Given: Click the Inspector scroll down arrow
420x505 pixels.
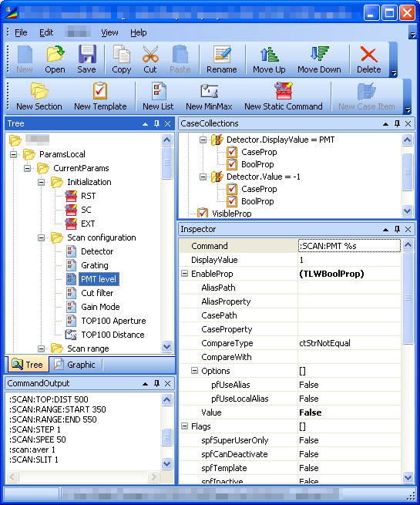Looking at the screenshot, I should pos(408,477).
